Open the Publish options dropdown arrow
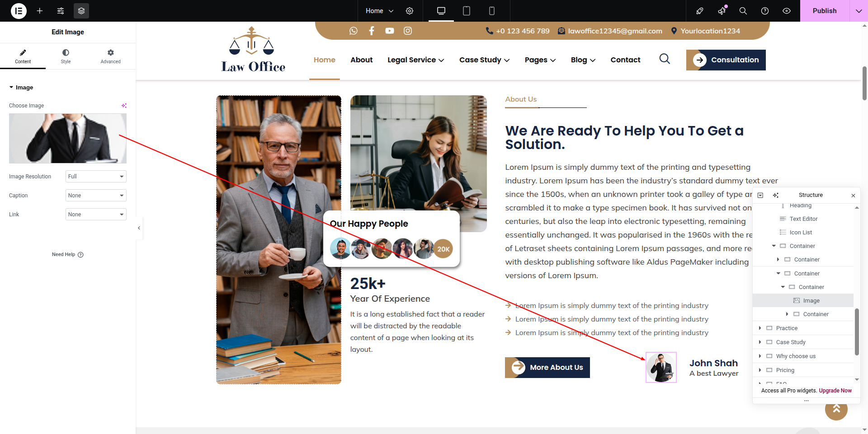This screenshot has height=434, width=868. point(859,11)
